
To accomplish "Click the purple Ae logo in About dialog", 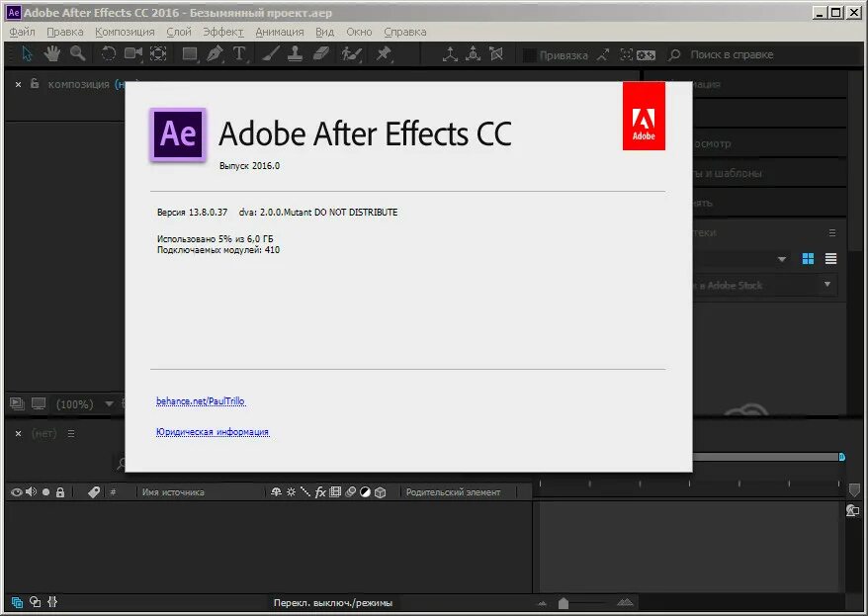I will coord(178,134).
